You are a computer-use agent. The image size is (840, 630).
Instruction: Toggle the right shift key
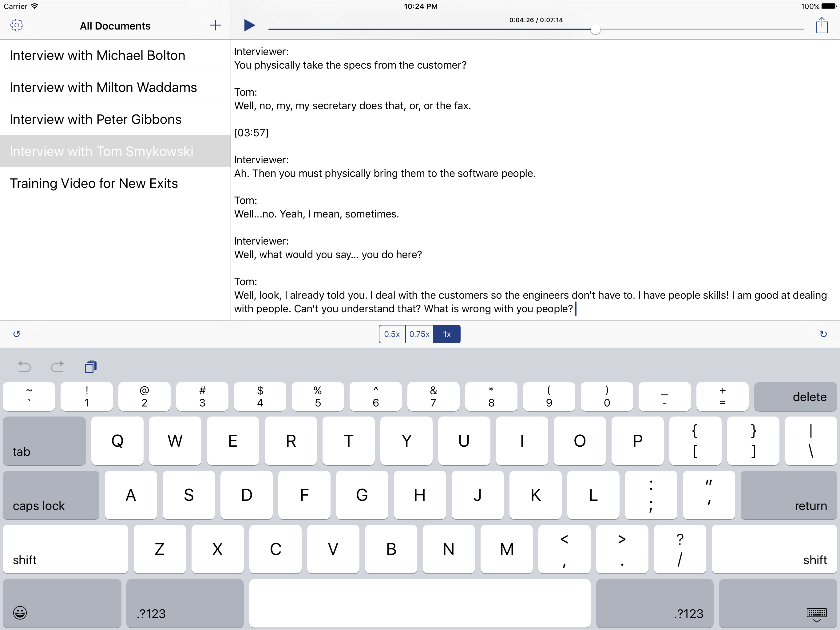tap(774, 549)
